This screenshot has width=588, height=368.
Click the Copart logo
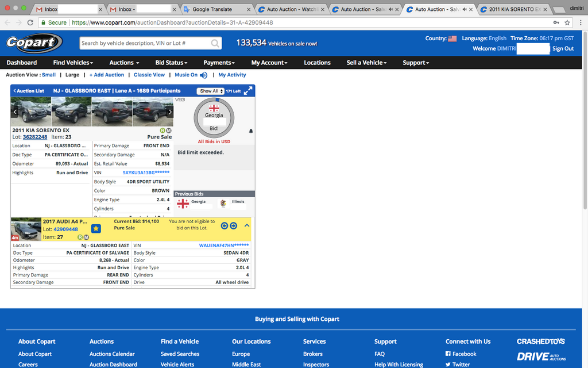34,43
